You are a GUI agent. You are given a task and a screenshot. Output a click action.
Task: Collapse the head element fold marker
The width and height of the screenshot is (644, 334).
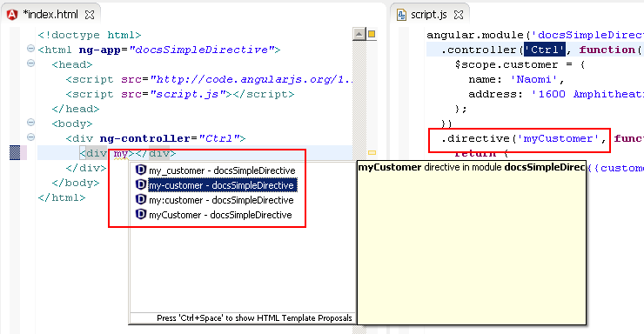click(30, 63)
